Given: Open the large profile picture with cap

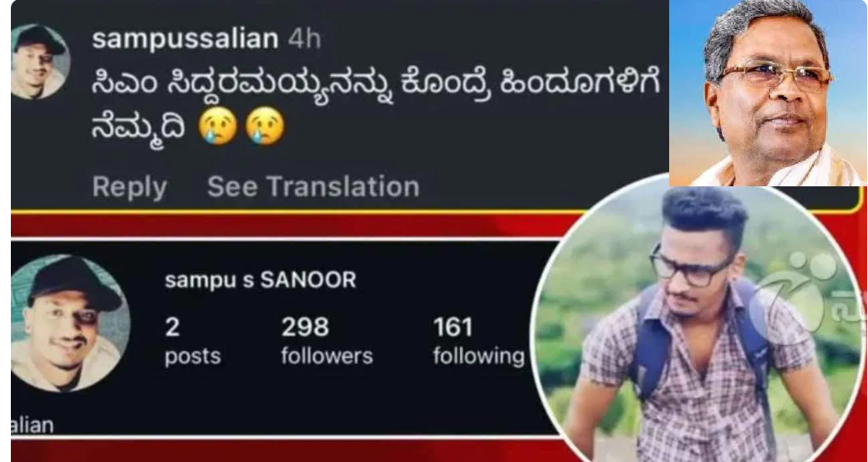Looking at the screenshot, I should point(71,323).
